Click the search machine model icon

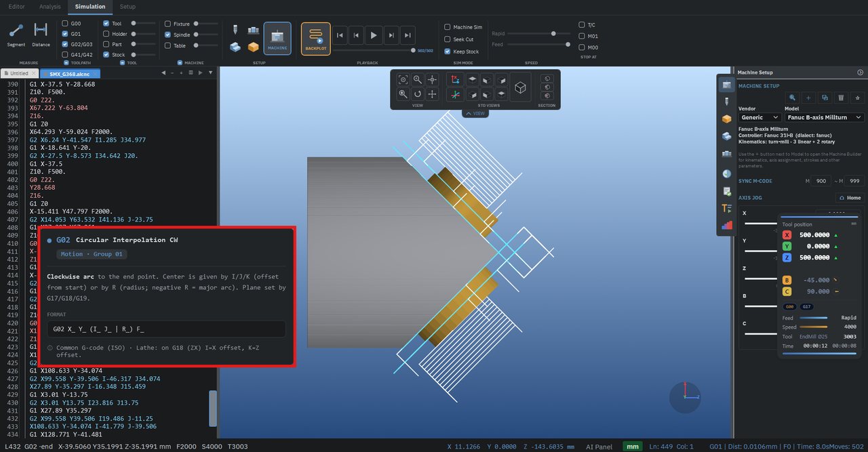coord(791,98)
